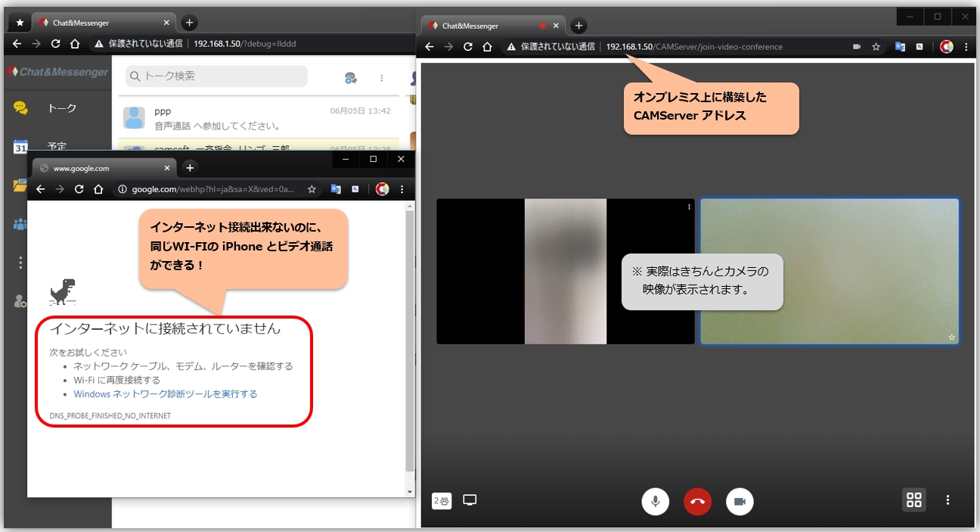The width and height of the screenshot is (980, 532).
Task: Open the calendar 予定 sidebar icon
Action: [20, 147]
